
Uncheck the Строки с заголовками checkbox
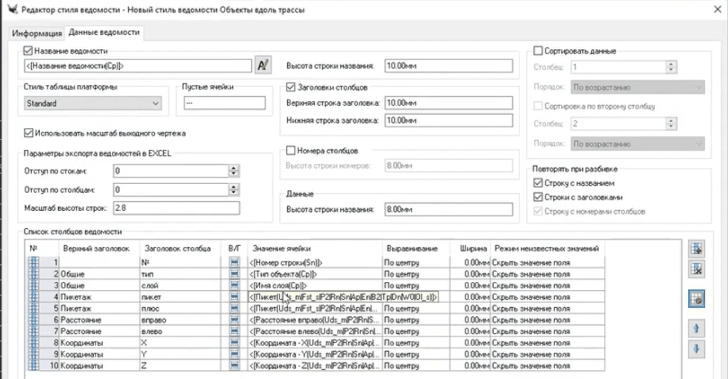point(538,197)
